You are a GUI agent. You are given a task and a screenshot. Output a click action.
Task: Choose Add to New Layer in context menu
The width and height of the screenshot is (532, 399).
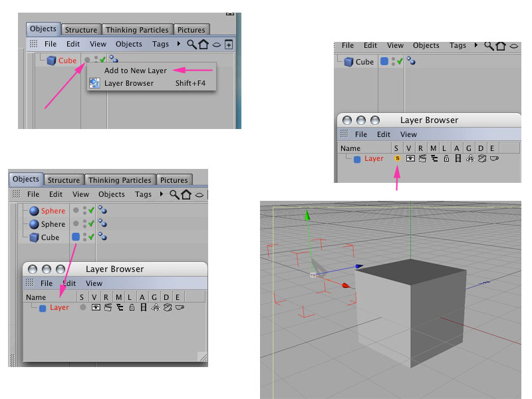tap(136, 70)
